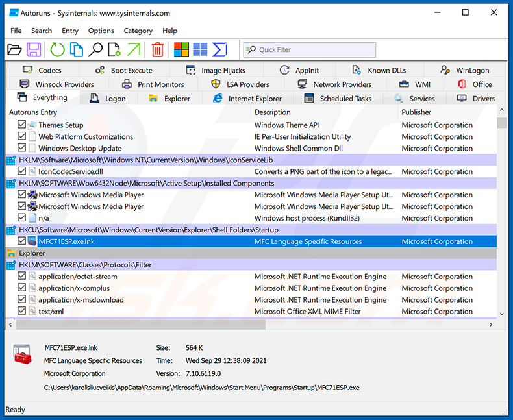Click the Find magnifier toolbar icon
The width and height of the screenshot is (513, 420).
tap(95, 50)
